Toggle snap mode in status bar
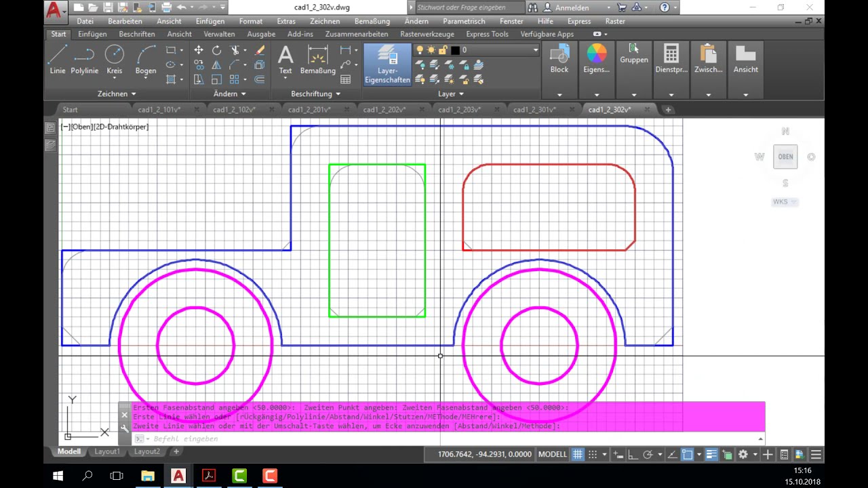The height and width of the screenshot is (488, 868). [x=592, y=455]
